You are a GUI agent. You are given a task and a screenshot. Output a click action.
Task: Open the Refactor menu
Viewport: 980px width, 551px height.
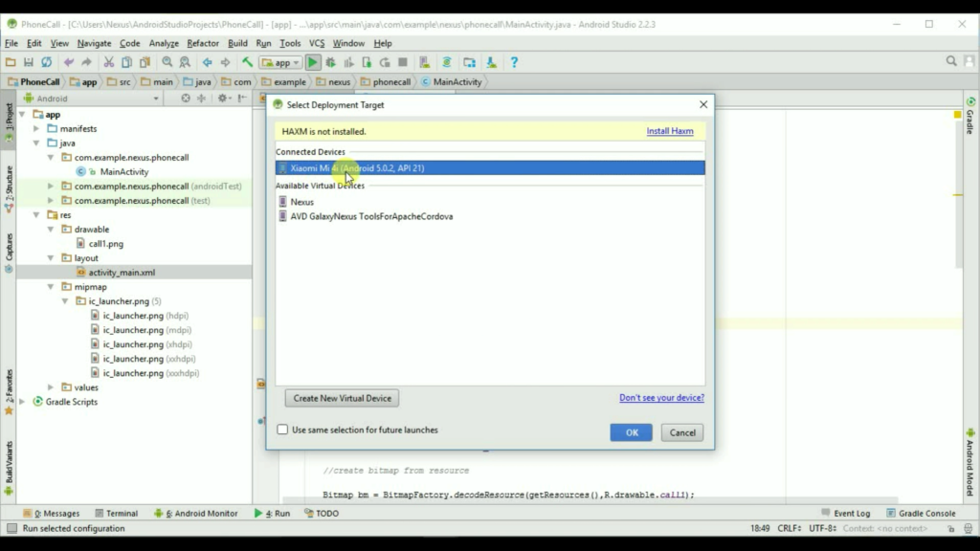tap(203, 43)
